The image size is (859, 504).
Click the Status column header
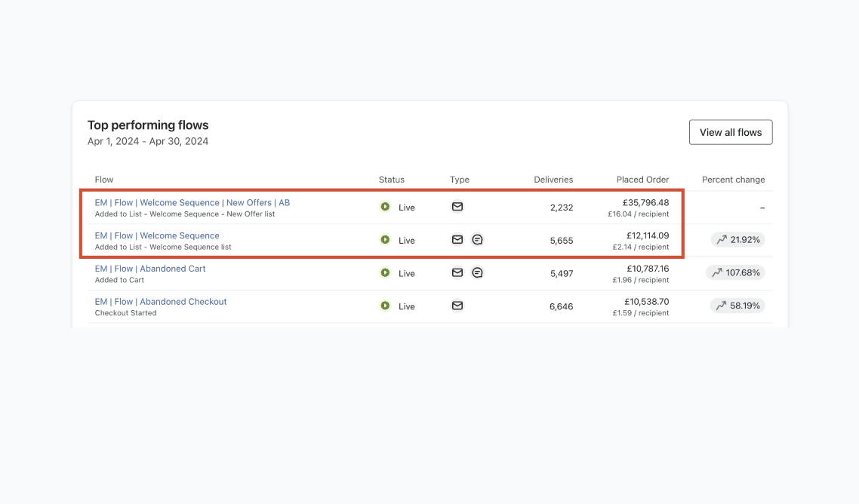(391, 180)
